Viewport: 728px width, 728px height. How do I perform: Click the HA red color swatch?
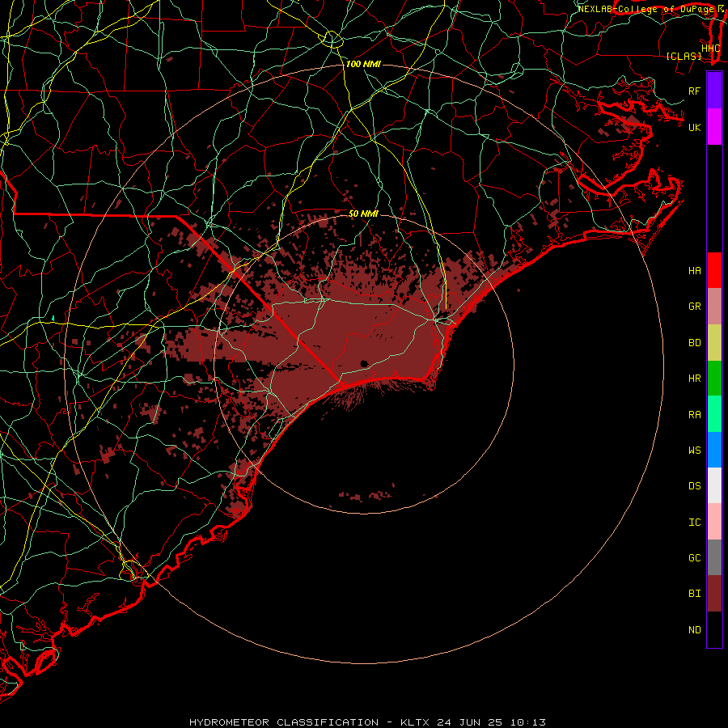pyautogui.click(x=714, y=270)
